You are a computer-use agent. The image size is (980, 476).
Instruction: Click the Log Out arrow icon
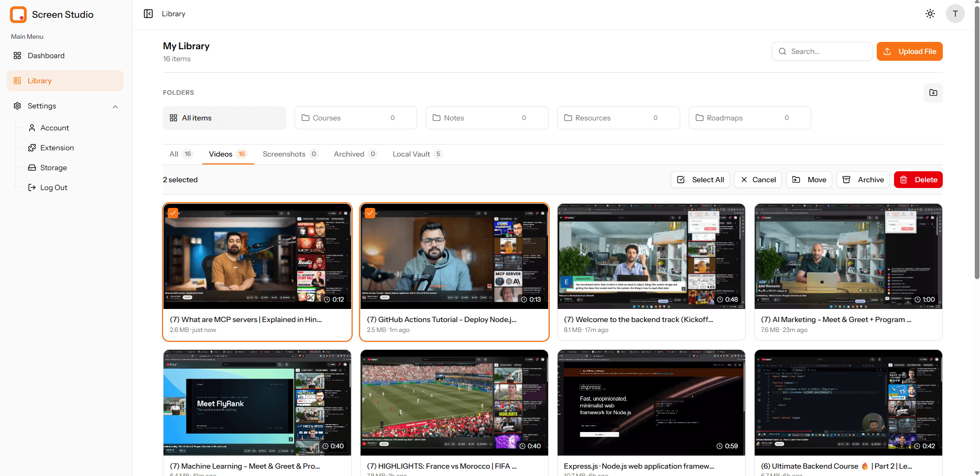pos(32,187)
